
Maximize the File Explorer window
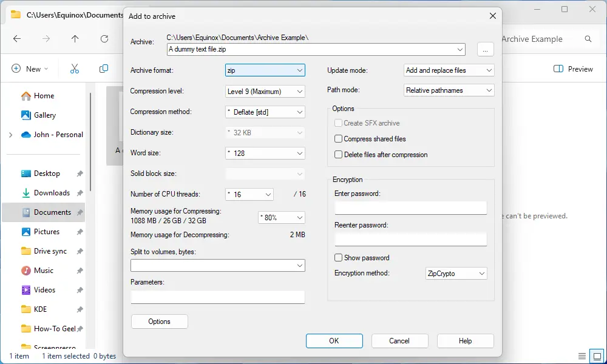[x=565, y=9]
